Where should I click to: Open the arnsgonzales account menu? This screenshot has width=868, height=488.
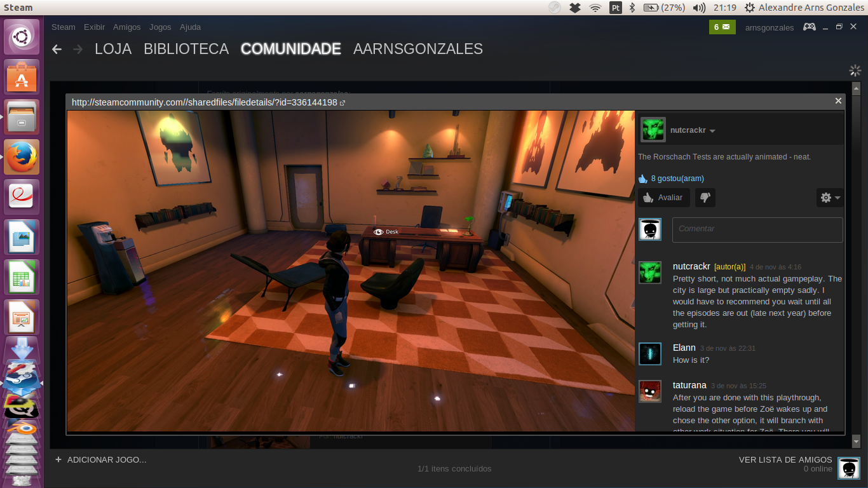click(769, 27)
